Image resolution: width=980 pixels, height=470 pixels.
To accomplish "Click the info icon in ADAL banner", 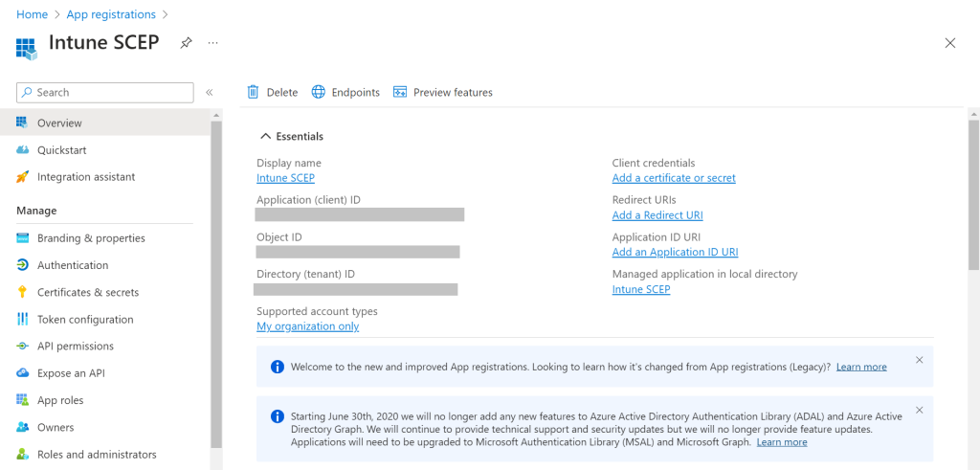I will pyautogui.click(x=278, y=417).
